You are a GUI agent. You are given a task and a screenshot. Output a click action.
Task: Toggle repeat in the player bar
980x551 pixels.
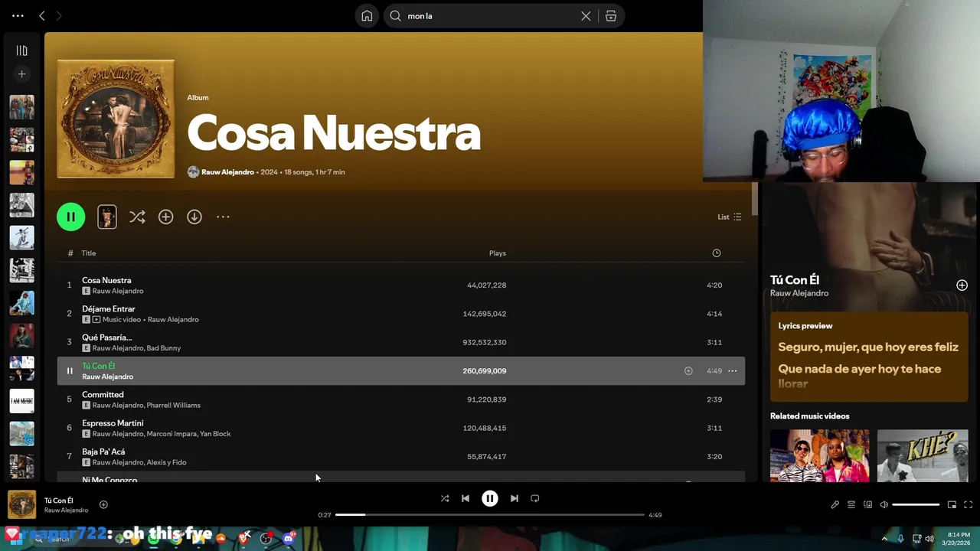pos(535,498)
